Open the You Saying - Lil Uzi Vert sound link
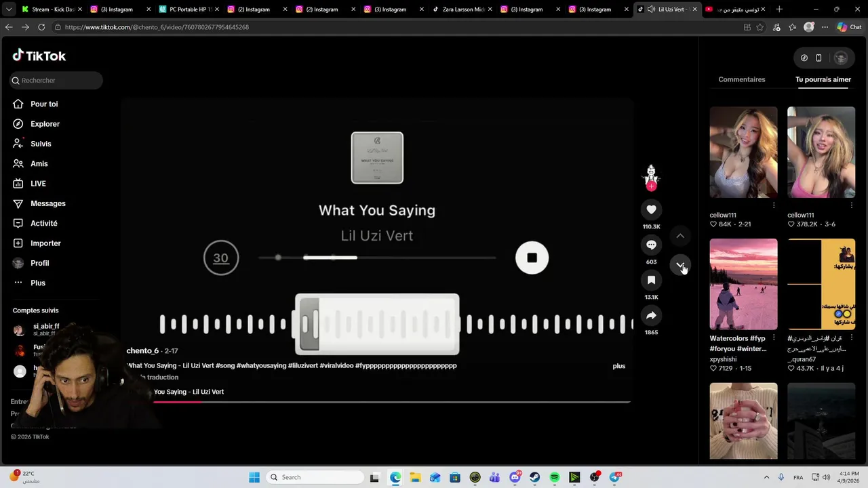This screenshot has height=488, width=868. (x=189, y=392)
